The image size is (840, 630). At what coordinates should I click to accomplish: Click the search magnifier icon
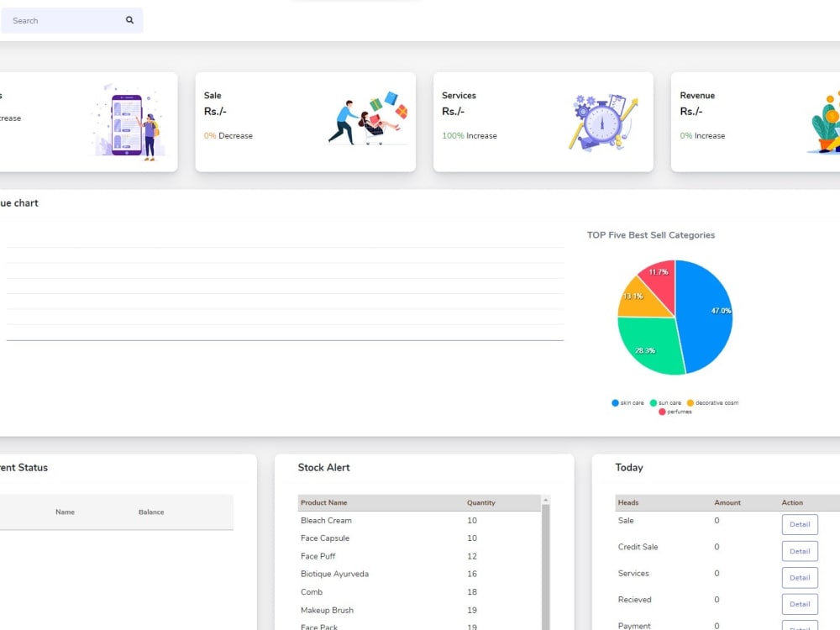click(129, 19)
